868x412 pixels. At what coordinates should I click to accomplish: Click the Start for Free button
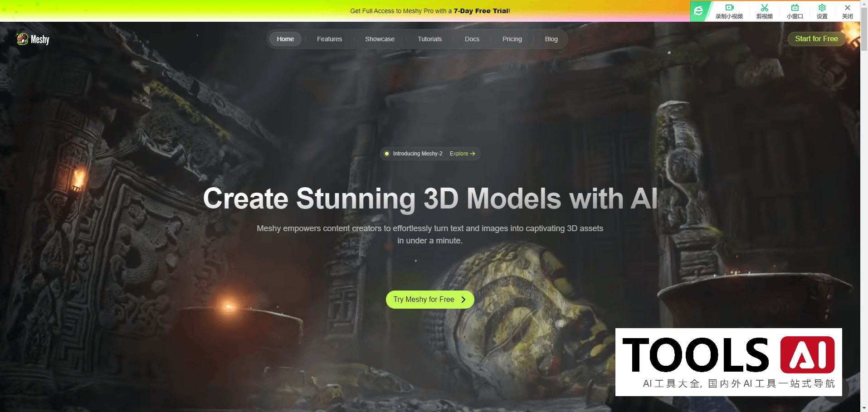816,39
